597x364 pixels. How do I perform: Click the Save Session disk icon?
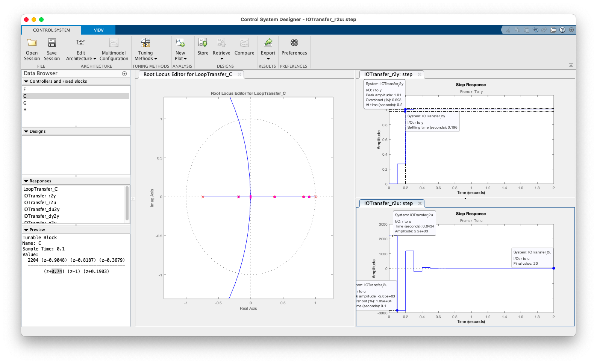tap(52, 42)
